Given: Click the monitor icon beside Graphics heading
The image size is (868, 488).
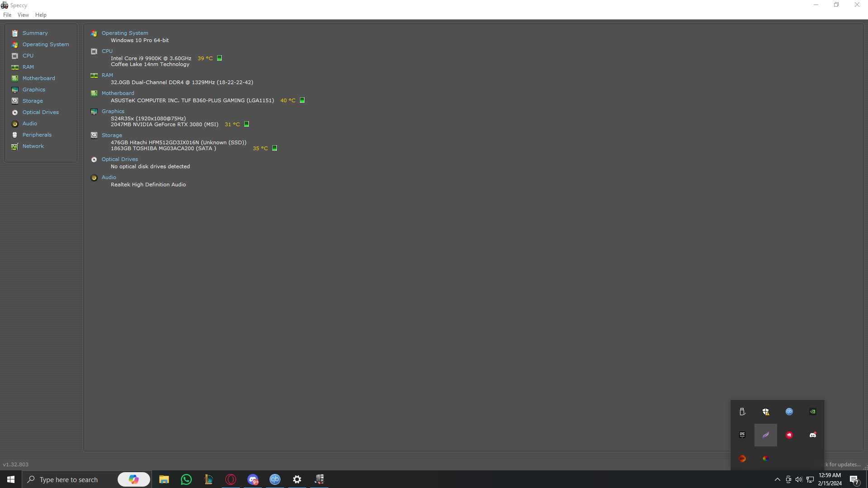Looking at the screenshot, I should tap(94, 112).
